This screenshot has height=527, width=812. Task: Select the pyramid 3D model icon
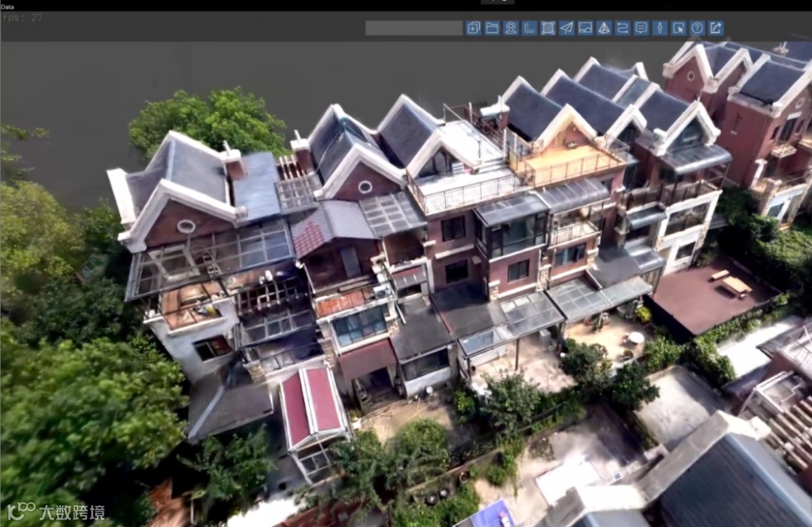pyautogui.click(x=604, y=28)
